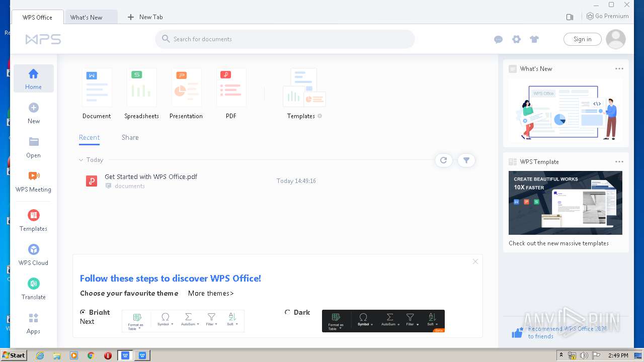Select the Dark theme radio button
The image size is (644, 362).
(x=288, y=312)
